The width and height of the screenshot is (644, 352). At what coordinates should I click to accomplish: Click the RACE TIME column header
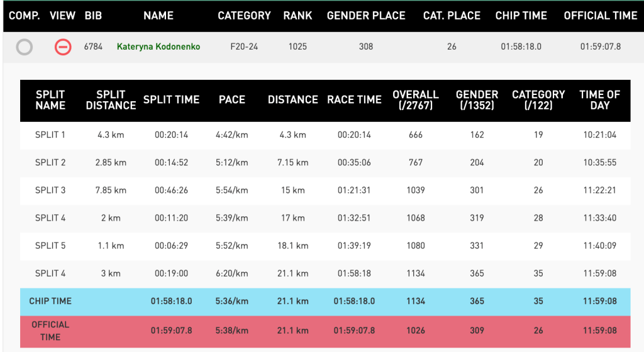[354, 100]
